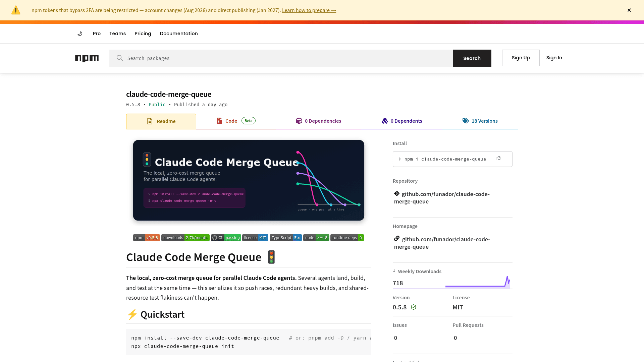Image resolution: width=644 pixels, height=362 pixels.
Task: Open the Pull Requests count link
Action: tap(455, 338)
